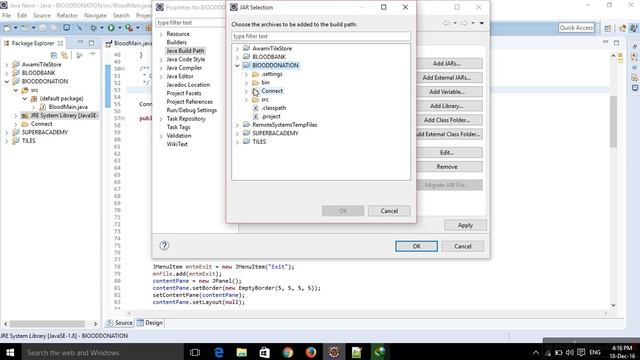Click the JAR Selection filter text field

coord(321,36)
